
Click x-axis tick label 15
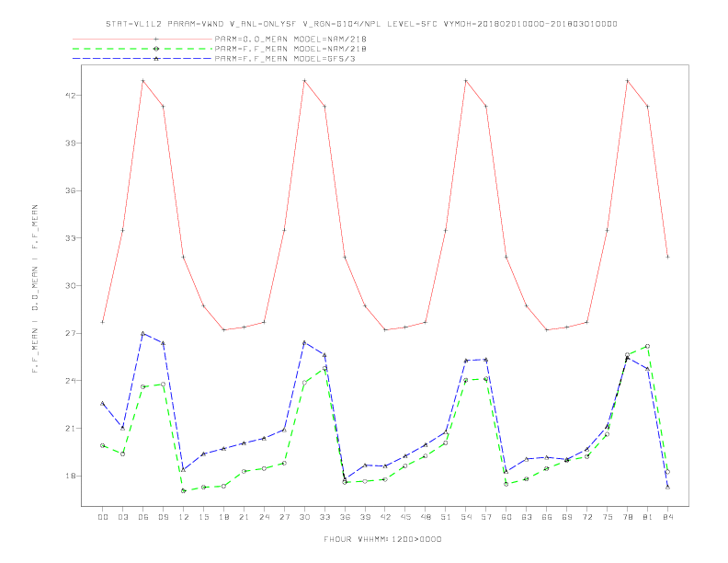pyautogui.click(x=203, y=517)
